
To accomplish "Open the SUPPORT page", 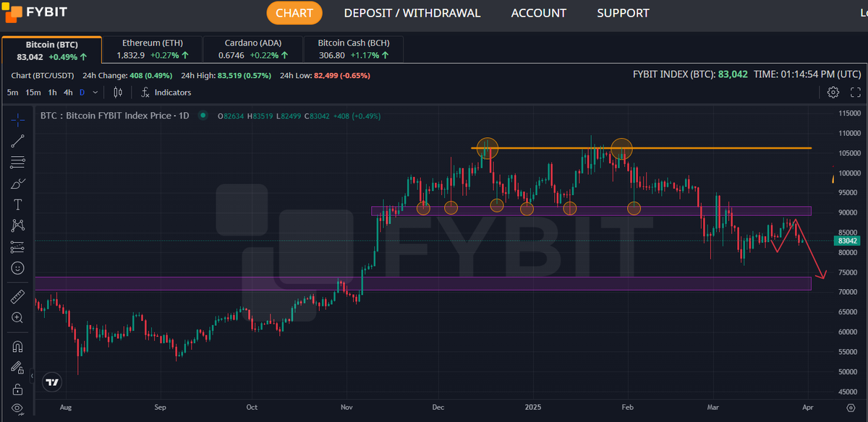I will pos(623,13).
